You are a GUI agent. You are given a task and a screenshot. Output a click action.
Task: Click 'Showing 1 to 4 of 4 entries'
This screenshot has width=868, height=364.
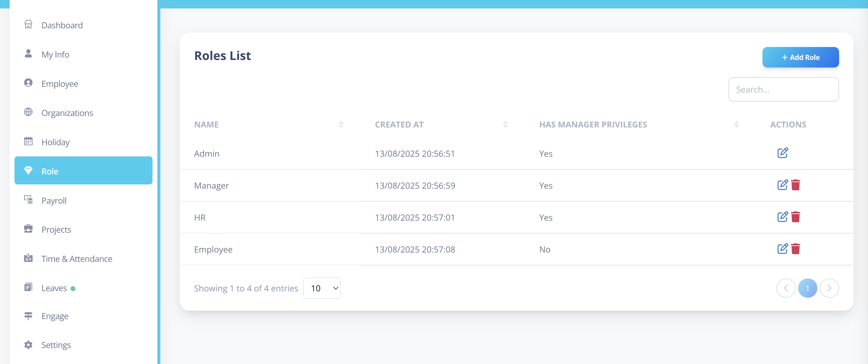246,288
